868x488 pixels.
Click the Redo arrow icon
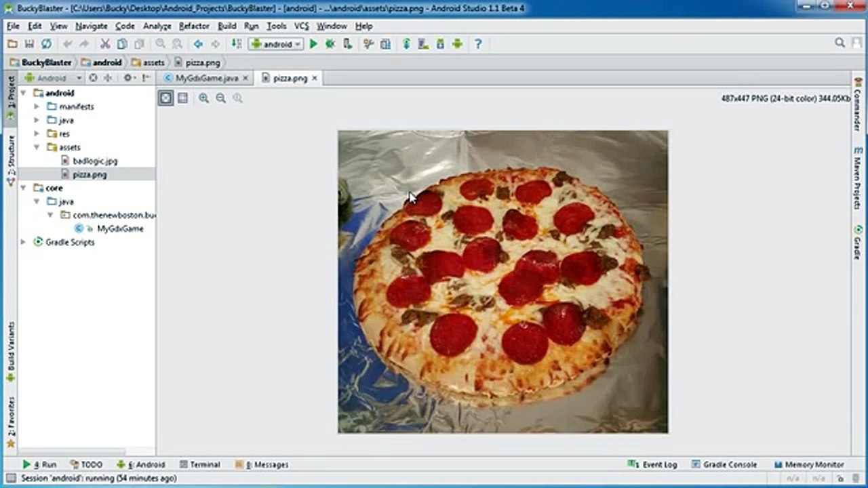click(x=84, y=44)
